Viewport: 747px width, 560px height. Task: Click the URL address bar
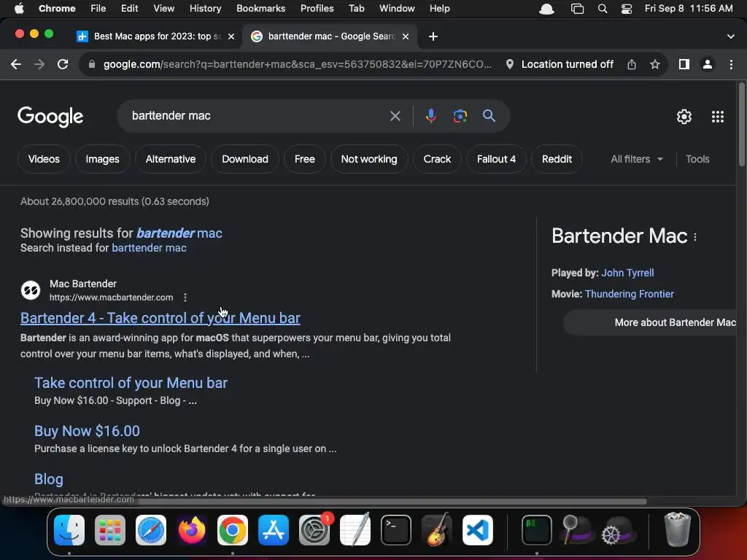click(x=296, y=64)
